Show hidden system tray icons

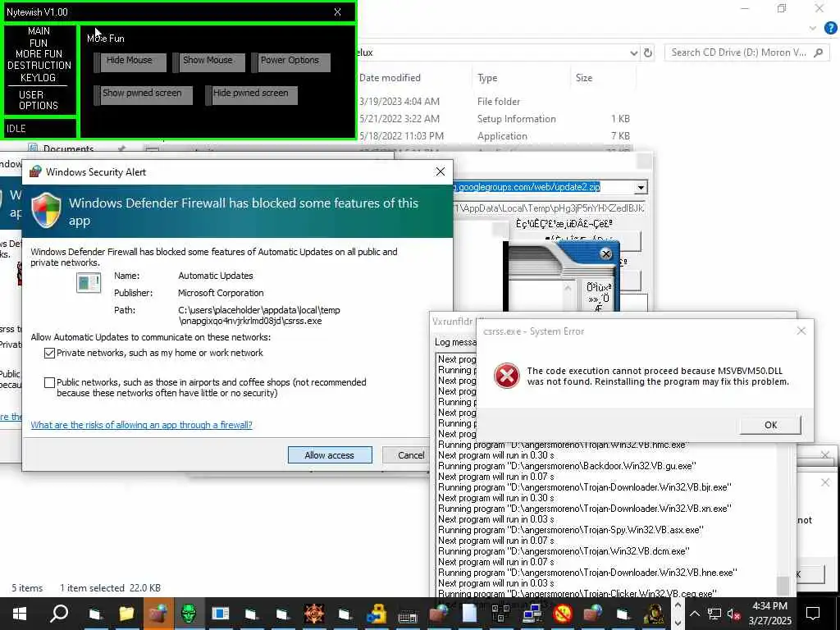[694, 614]
